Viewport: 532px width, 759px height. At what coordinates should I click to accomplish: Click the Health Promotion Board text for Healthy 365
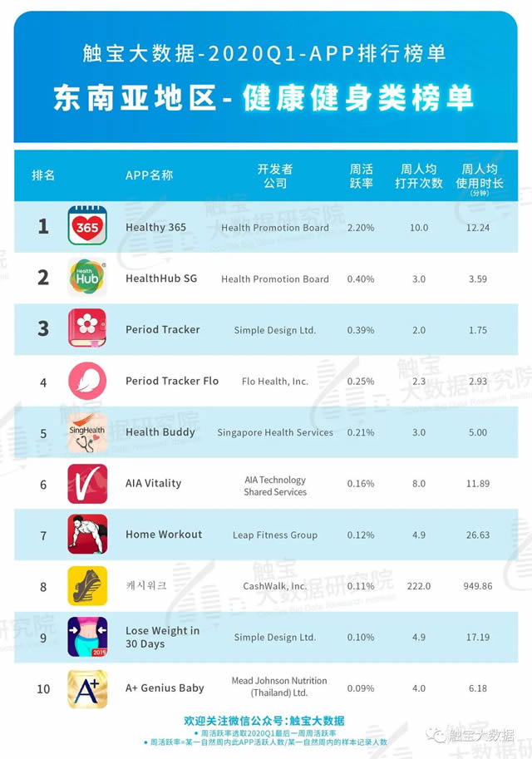275,228
